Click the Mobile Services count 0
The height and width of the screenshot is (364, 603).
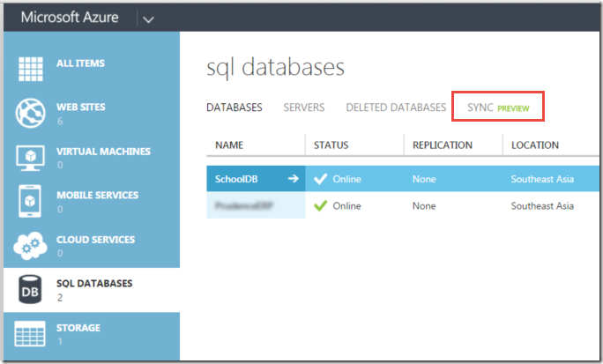pos(60,209)
